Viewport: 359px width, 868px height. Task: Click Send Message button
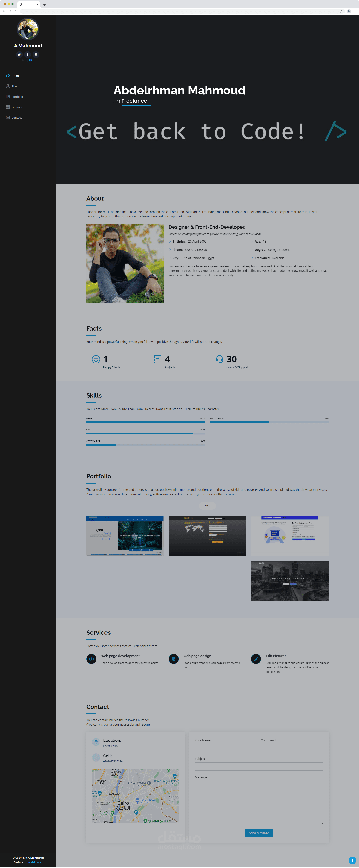click(x=259, y=833)
